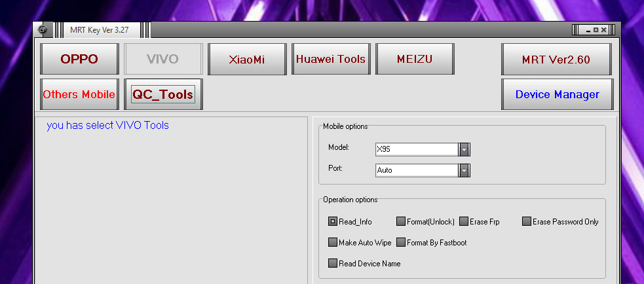Screen dimensions: 644x284
Task: Open Device Manager
Action: point(558,94)
